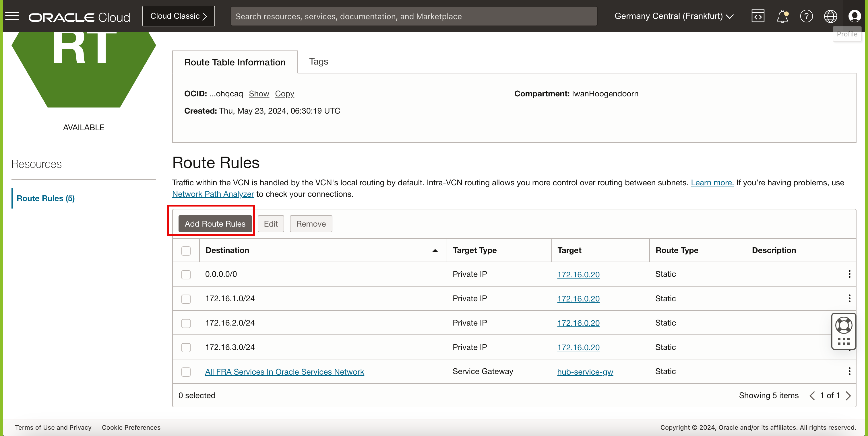Open the user profile avatar
The image size is (868, 436).
coord(854,16)
